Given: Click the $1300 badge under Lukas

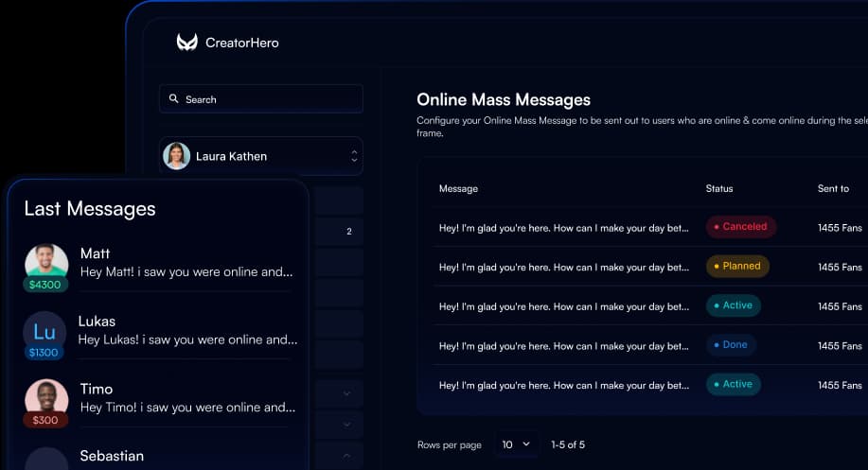Looking at the screenshot, I should 44,353.
